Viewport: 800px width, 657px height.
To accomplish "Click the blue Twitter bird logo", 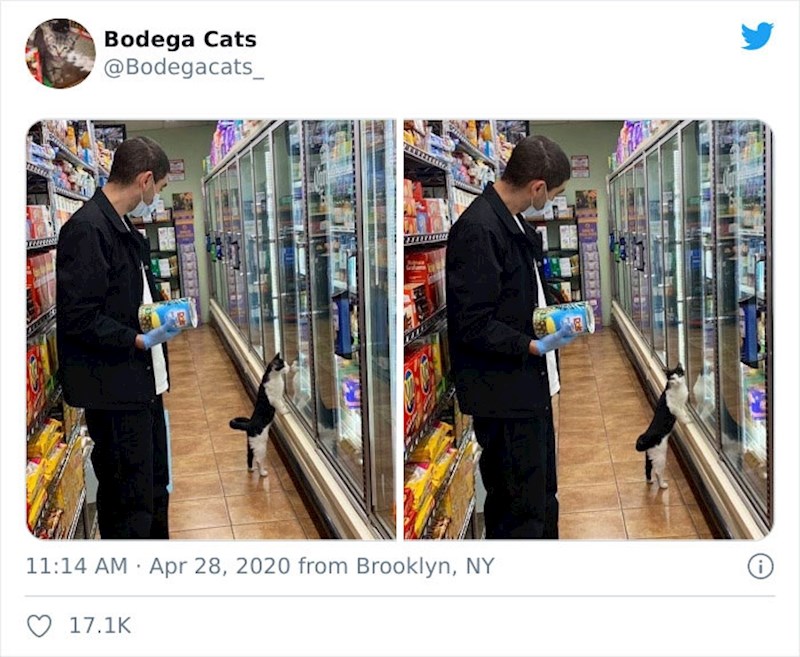I will [757, 36].
